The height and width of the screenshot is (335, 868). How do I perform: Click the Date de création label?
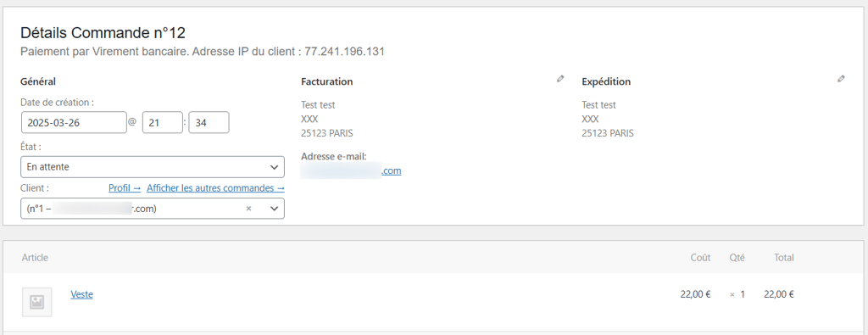pyautogui.click(x=58, y=103)
